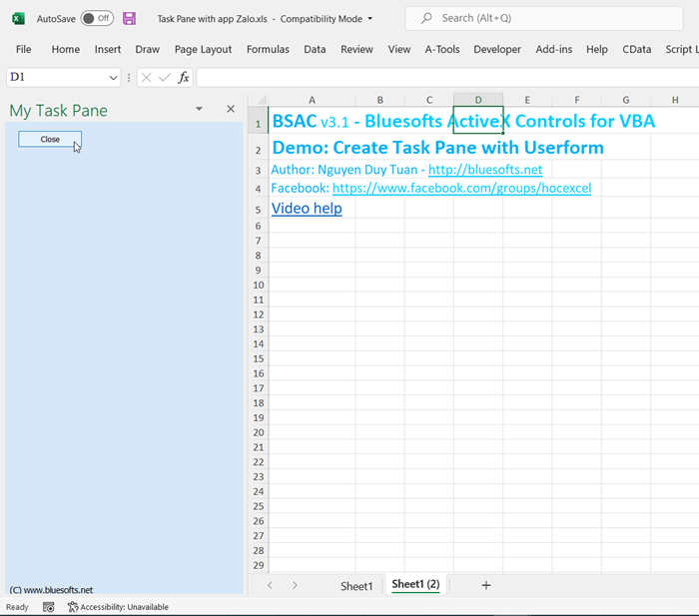
Task: Switch to the Developer tab
Action: pos(497,49)
